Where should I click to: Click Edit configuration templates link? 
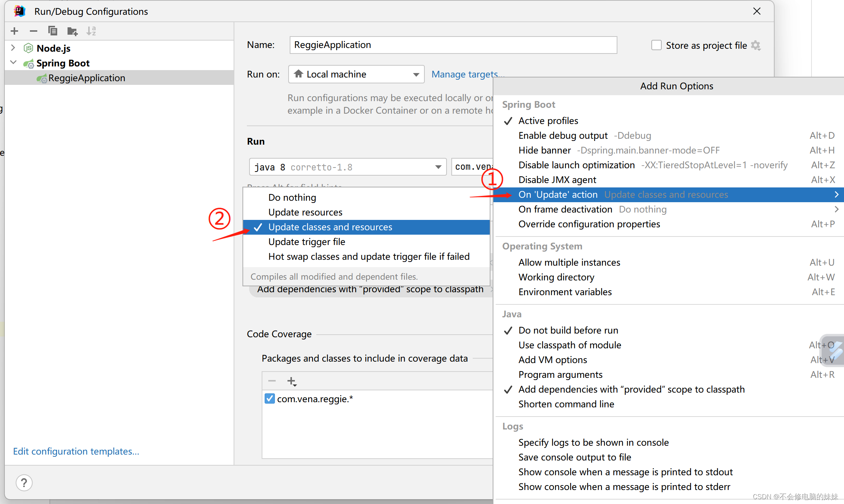click(76, 451)
